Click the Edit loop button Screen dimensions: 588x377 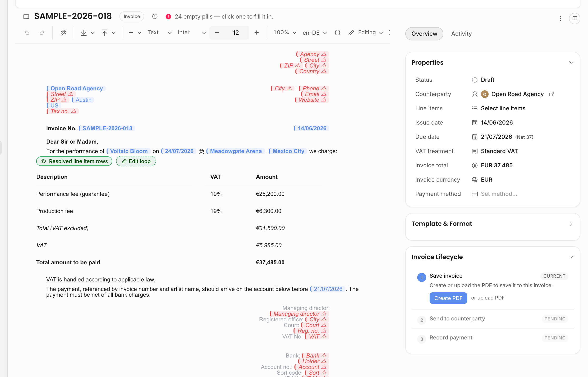[136, 161]
